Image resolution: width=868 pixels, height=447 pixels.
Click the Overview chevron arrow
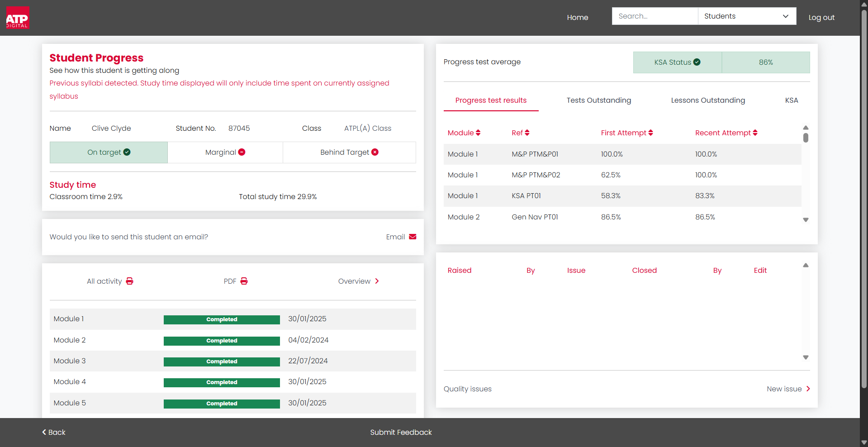pyautogui.click(x=377, y=281)
